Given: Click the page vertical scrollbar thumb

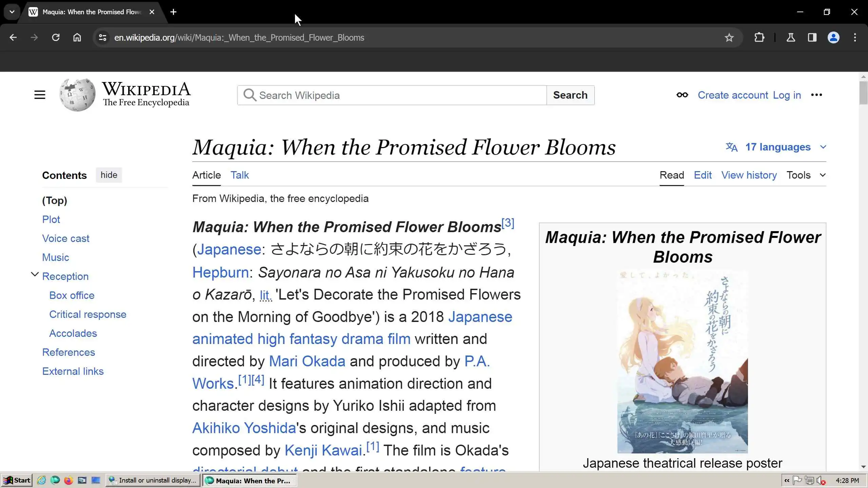Looking at the screenshot, I should point(863,92).
